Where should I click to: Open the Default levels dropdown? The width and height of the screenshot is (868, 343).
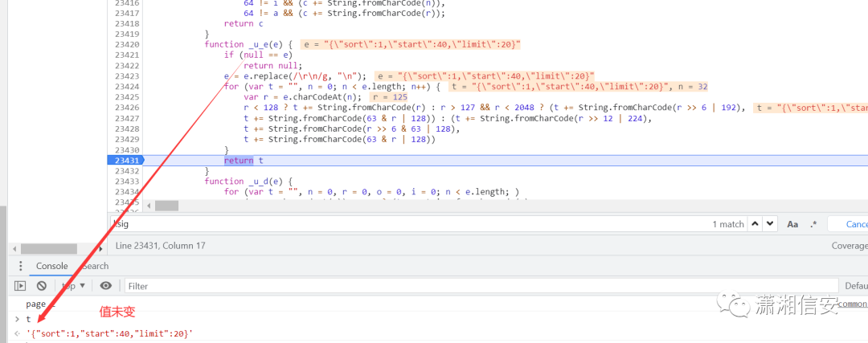(856, 286)
